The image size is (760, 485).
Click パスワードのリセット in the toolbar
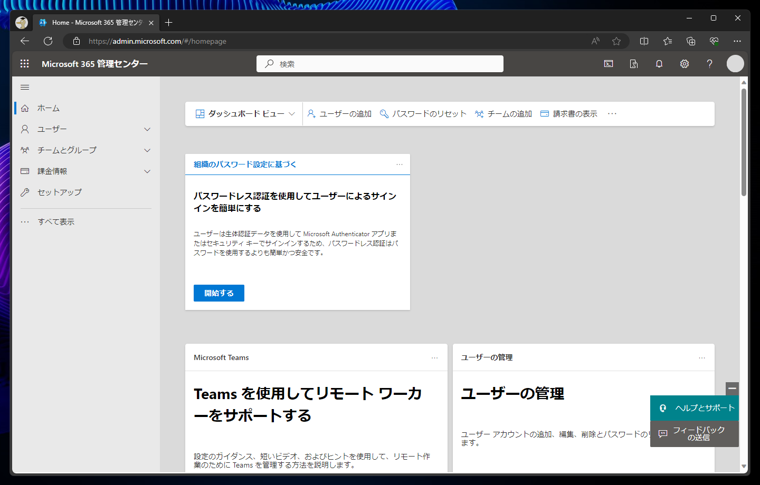423,114
